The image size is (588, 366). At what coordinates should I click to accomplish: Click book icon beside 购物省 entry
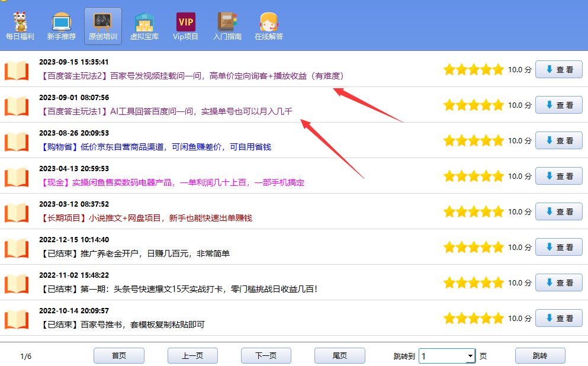(x=17, y=141)
